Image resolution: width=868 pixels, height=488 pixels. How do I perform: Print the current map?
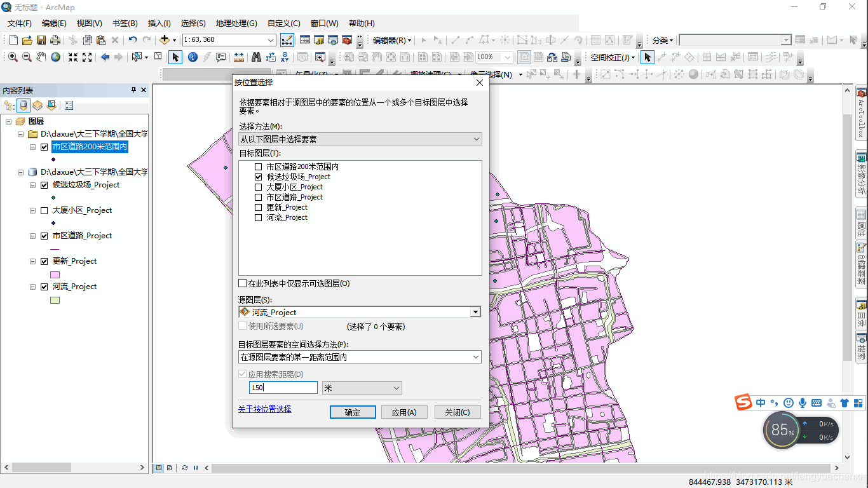coord(55,40)
